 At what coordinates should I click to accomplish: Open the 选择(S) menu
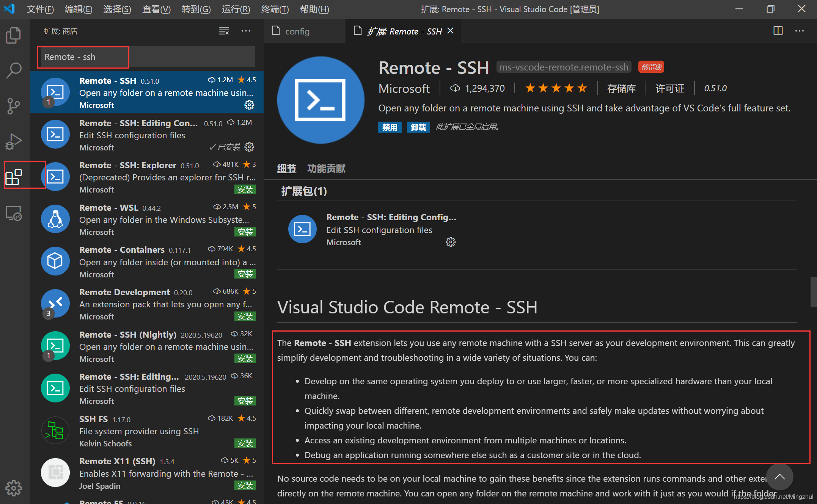pyautogui.click(x=117, y=9)
